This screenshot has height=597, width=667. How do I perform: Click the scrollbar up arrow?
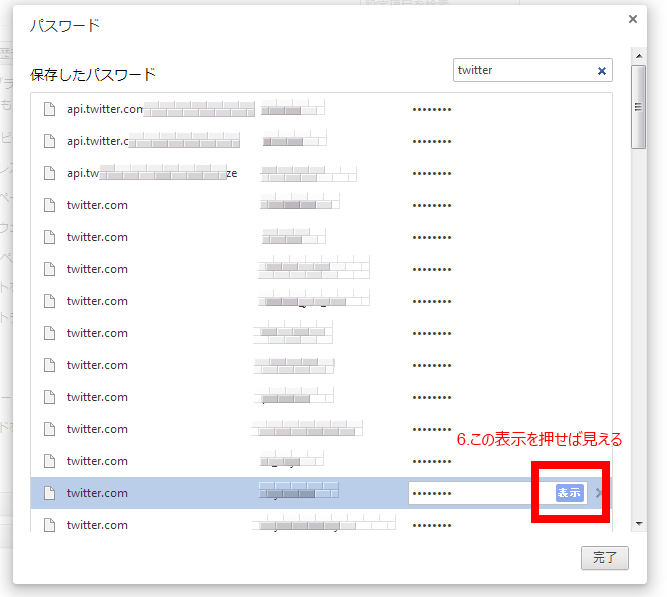(639, 56)
